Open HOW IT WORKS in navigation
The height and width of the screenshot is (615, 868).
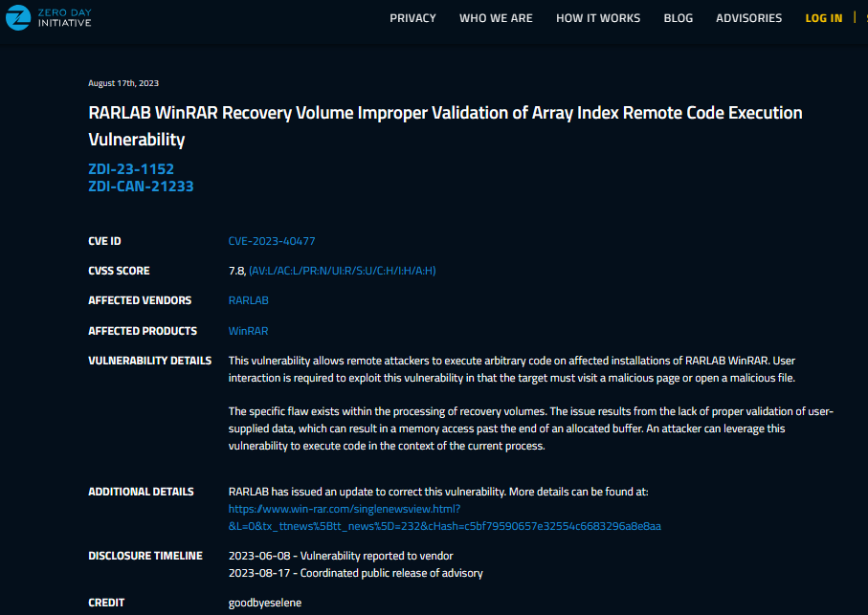(x=598, y=18)
